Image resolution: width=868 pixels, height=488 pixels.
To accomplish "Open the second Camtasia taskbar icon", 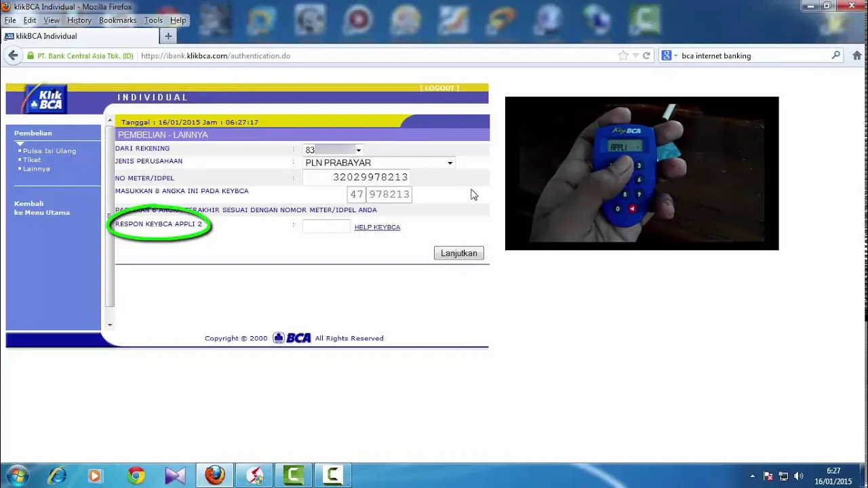I will (332, 476).
